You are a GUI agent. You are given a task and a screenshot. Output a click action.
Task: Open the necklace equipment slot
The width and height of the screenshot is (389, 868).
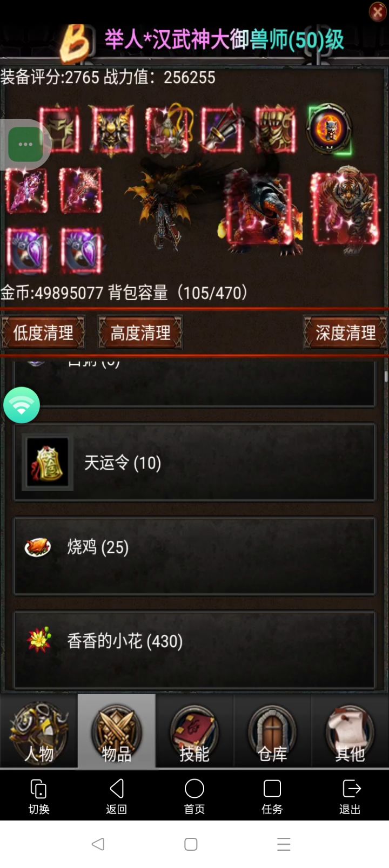point(167,129)
